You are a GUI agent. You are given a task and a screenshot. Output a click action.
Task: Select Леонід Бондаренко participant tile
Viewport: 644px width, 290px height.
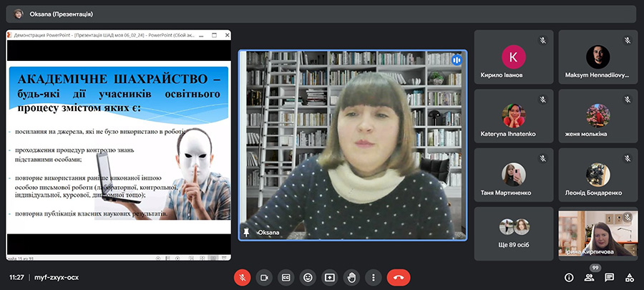(x=598, y=175)
